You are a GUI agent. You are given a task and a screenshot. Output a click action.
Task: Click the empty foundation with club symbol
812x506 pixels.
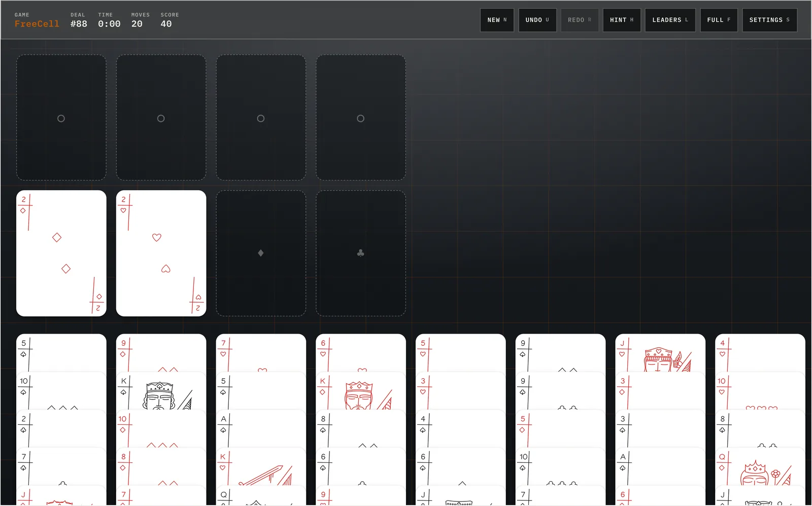(361, 254)
